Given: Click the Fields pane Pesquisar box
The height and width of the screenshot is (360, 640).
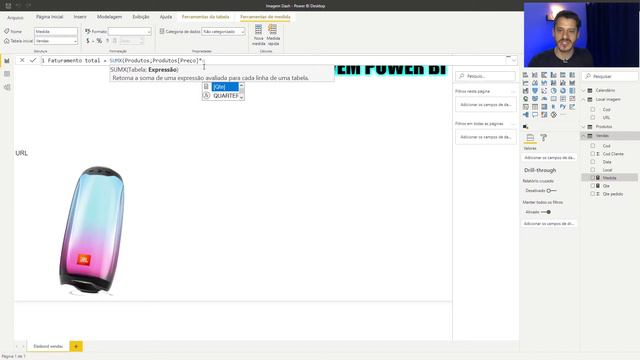Looking at the screenshot, I should pos(610,76).
